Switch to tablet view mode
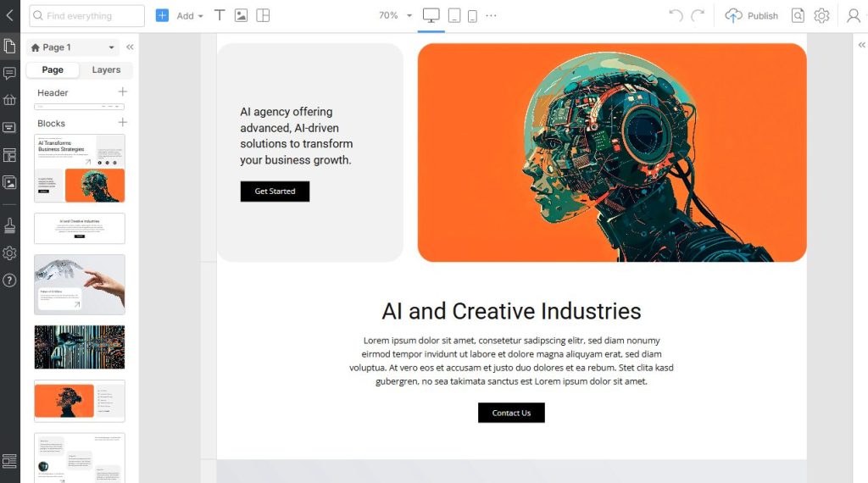868x483 pixels. [x=454, y=15]
